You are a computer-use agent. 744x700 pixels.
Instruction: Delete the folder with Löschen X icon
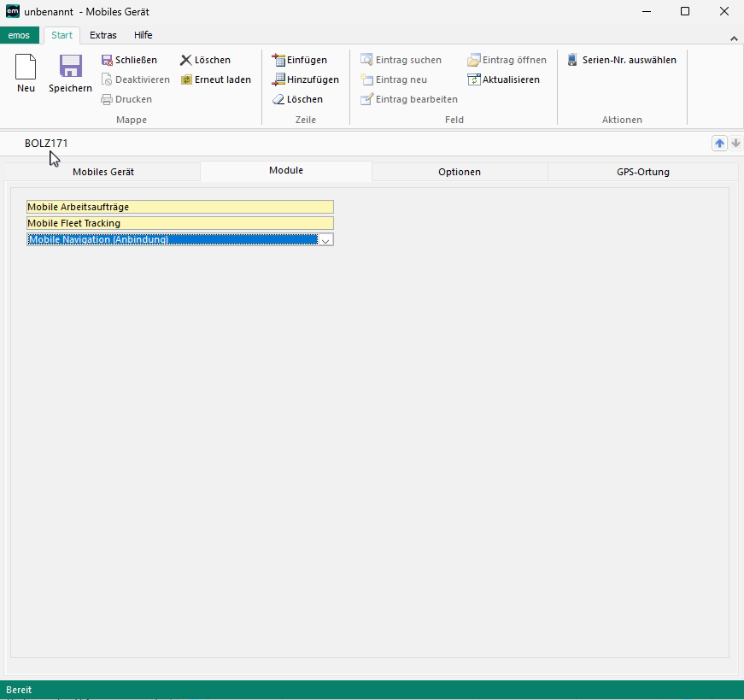click(x=205, y=60)
